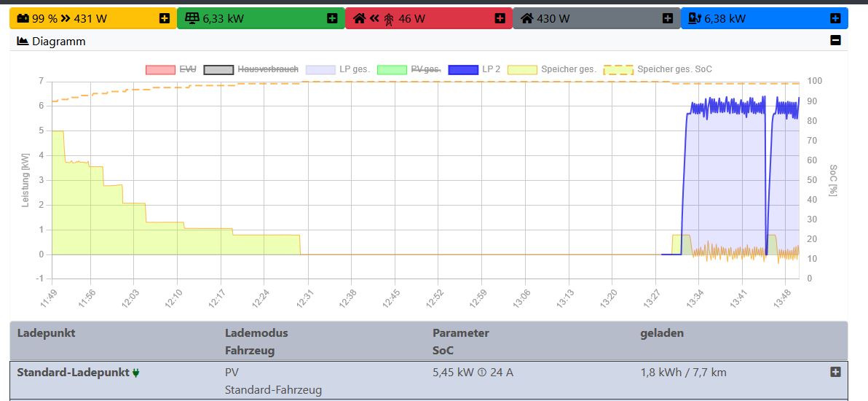Click the battery icon in the yellow card
This screenshot has width=868, height=401.
23,19
